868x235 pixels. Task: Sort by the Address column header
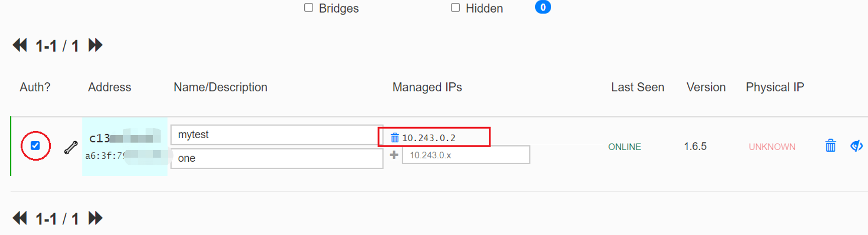point(109,87)
